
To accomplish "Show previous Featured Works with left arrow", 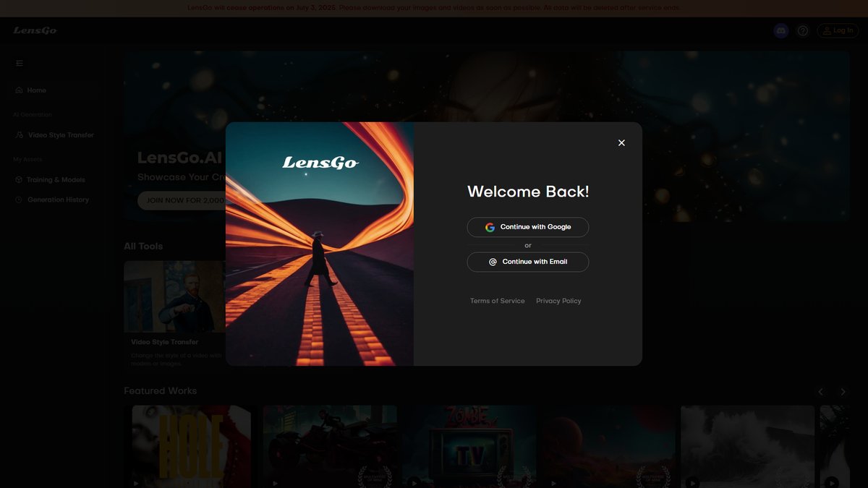I will [x=820, y=392].
